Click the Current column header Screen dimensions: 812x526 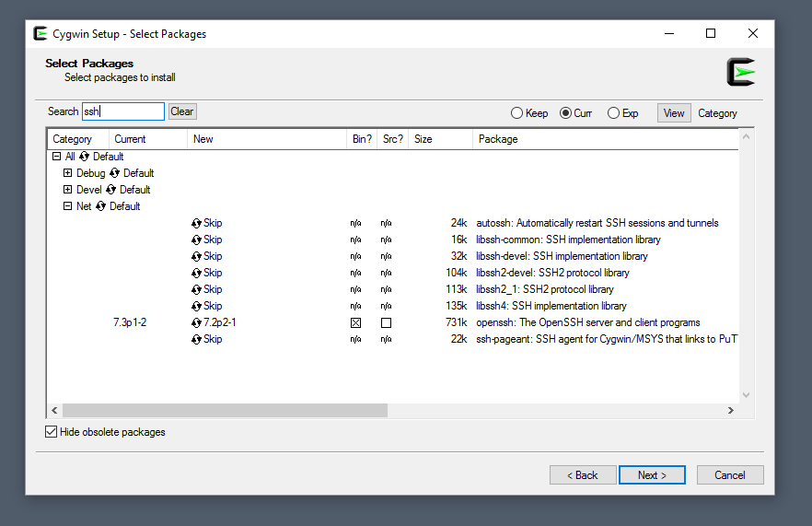pyautogui.click(x=148, y=139)
